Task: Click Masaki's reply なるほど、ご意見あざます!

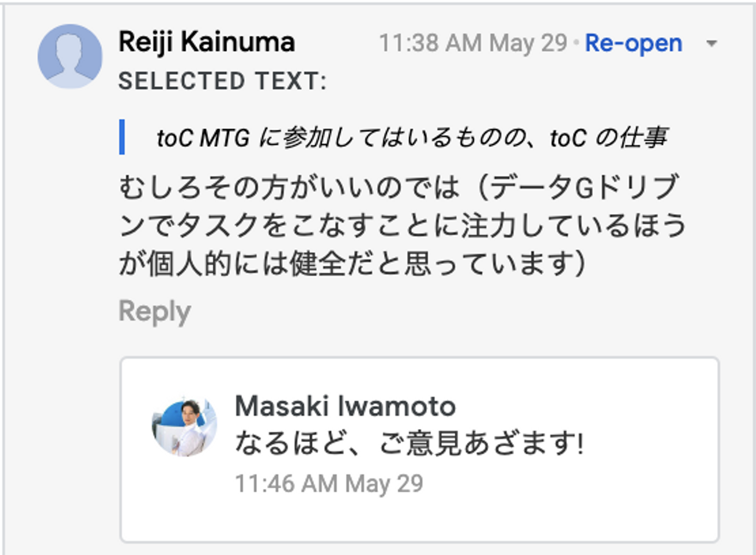Action: click(x=409, y=443)
